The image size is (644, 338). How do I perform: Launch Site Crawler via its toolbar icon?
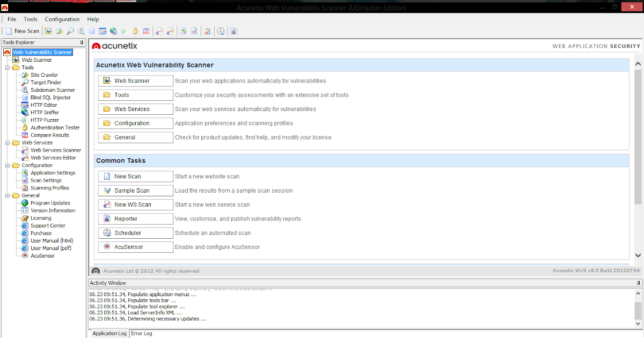pyautogui.click(x=60, y=31)
